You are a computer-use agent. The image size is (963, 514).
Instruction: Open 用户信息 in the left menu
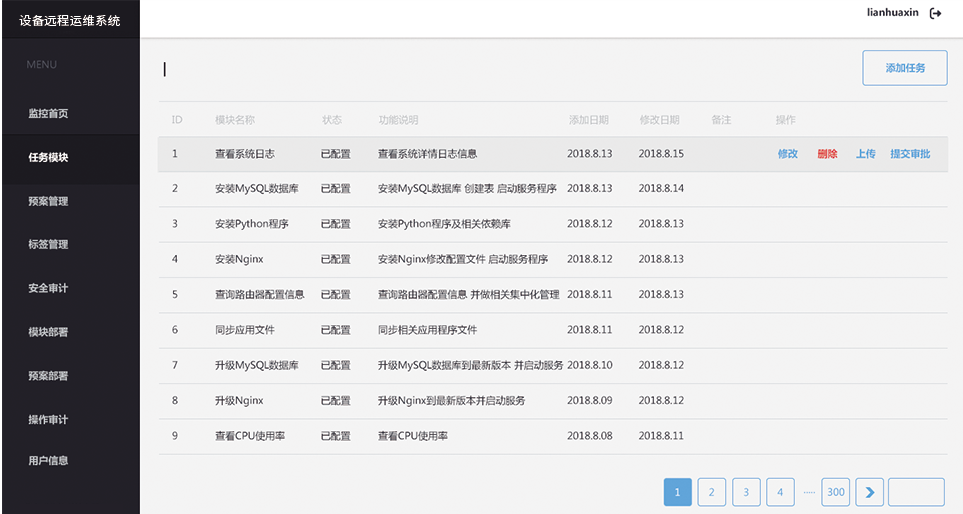tap(48, 461)
